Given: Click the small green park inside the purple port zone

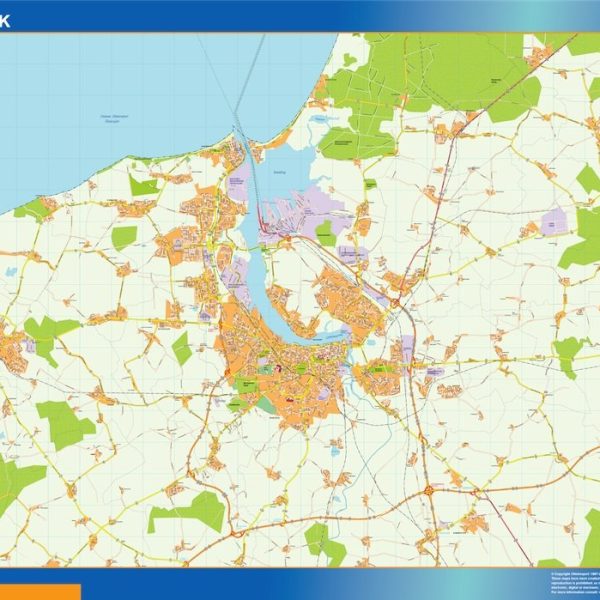Looking at the screenshot, I should tap(326, 233).
